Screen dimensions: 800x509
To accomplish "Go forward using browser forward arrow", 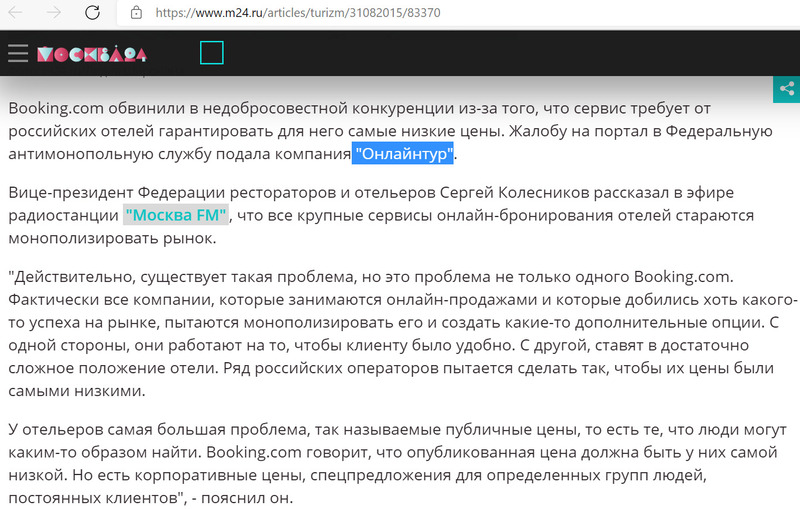I will click(54, 13).
